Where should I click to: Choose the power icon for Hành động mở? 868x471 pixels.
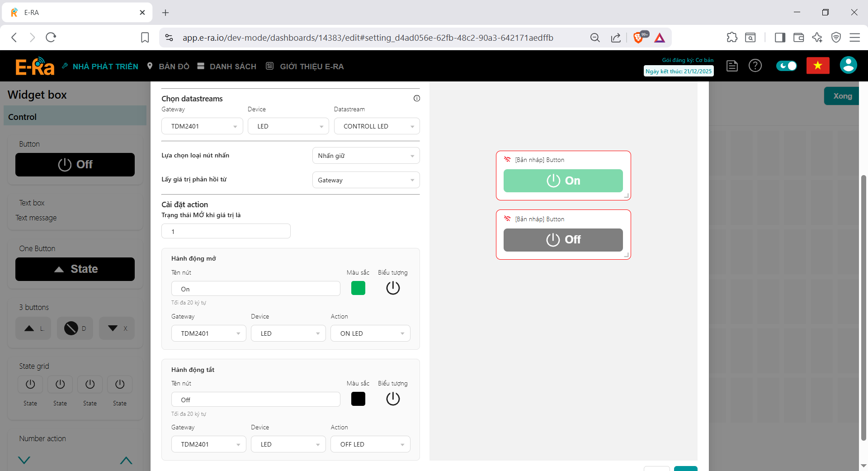tap(393, 288)
